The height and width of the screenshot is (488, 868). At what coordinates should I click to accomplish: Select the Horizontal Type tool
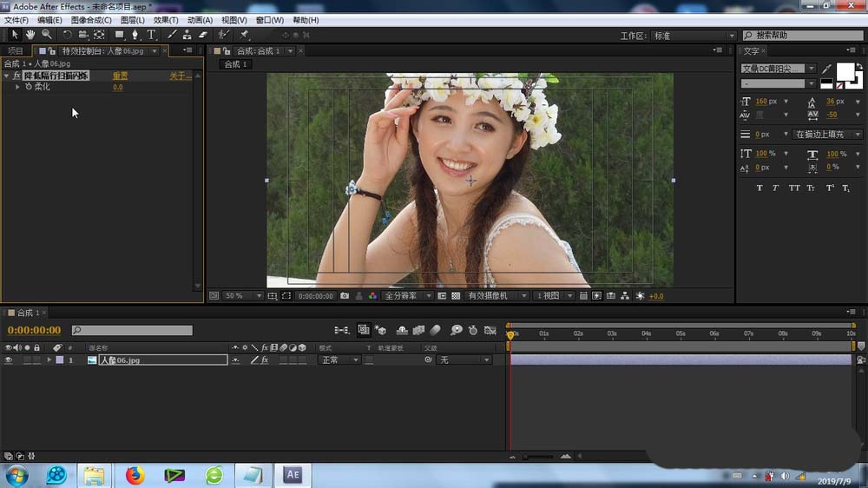pos(151,35)
